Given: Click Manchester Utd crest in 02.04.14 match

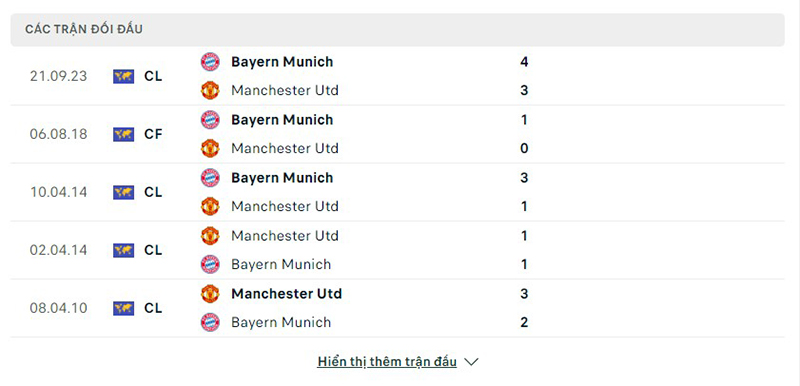Looking at the screenshot, I should 210,236.
